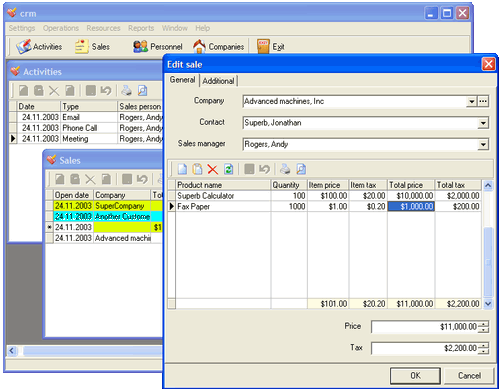Click undo icon in Edit sale toolbar
This screenshot has height=390, width=500.
[264, 169]
